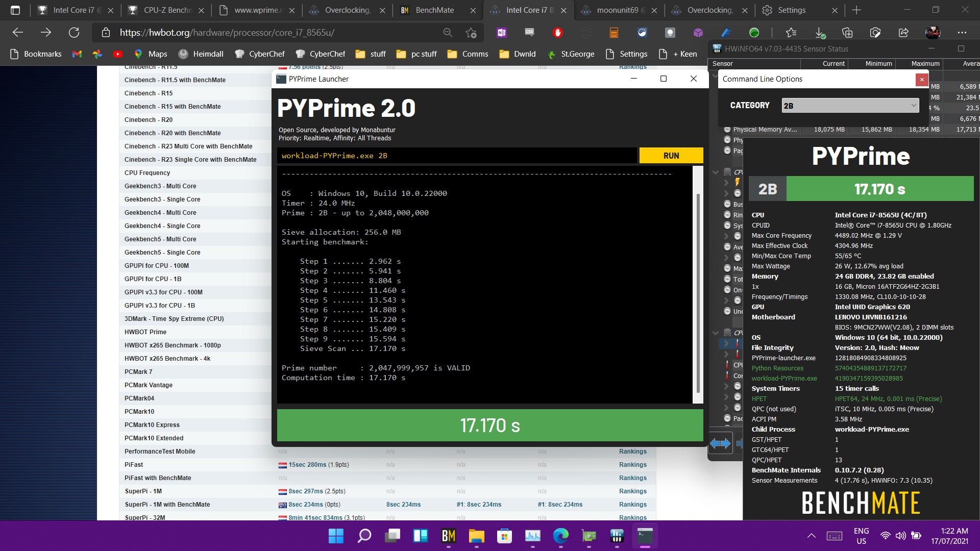Open the red hand ad-blocker extension
Viewport: 980px width, 551px height.
point(558,33)
